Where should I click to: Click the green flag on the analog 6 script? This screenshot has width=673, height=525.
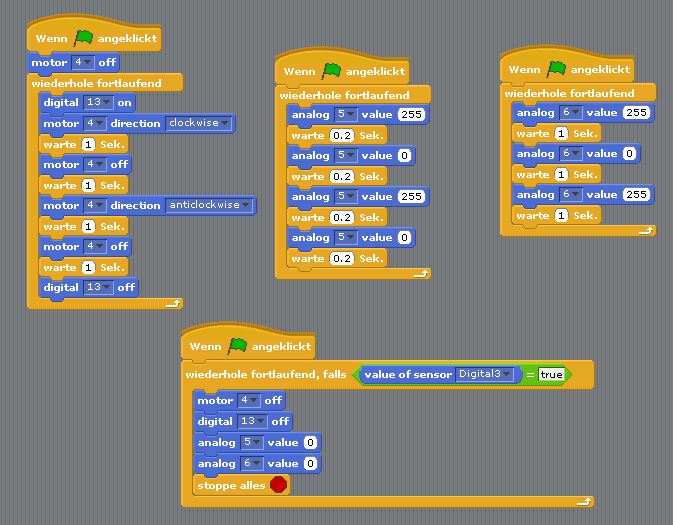[557, 69]
